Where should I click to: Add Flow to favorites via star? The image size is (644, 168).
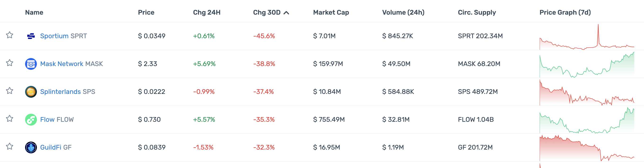pyautogui.click(x=9, y=119)
